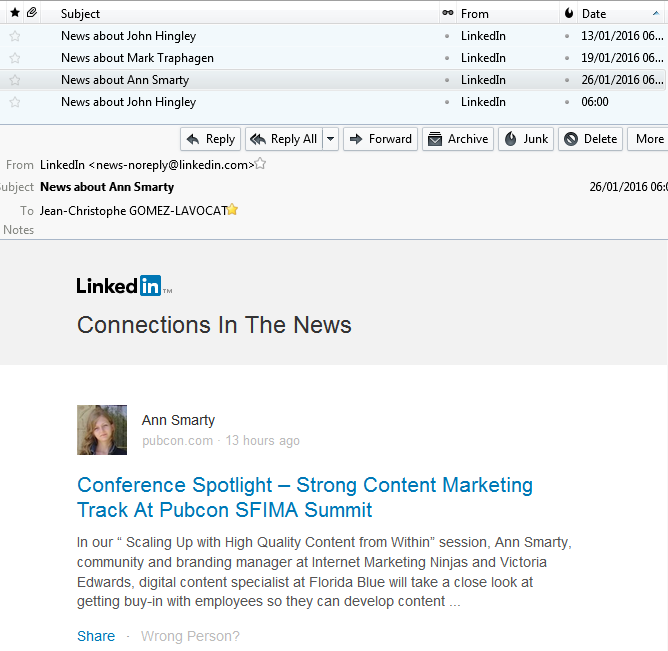The height and width of the screenshot is (651, 668).
Task: Mark 13/01/2016 message junk via junk-column dot
Action: 567,36
